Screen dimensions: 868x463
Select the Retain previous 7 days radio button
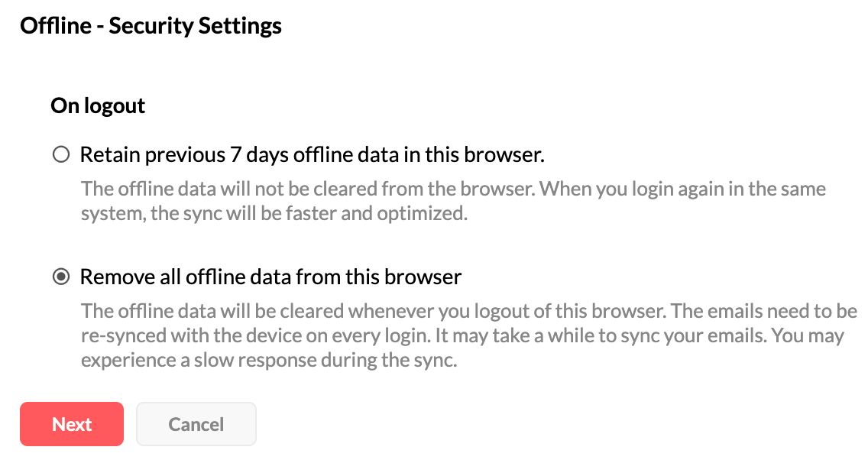pyautogui.click(x=60, y=155)
